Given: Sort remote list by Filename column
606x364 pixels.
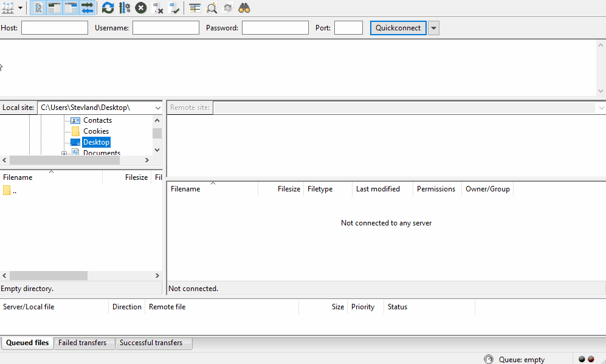Looking at the screenshot, I should pos(213,189).
